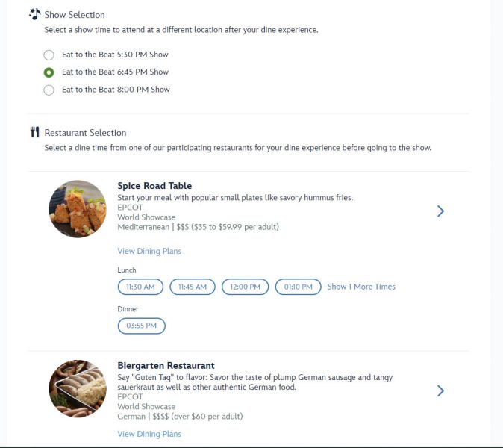Show 1 More Times for lunch

click(361, 287)
